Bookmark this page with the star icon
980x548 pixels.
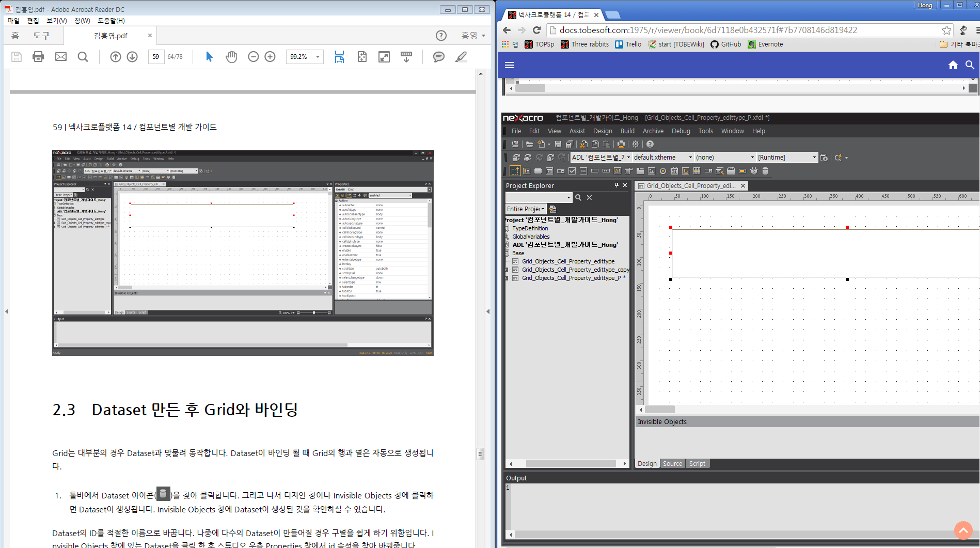(x=946, y=30)
